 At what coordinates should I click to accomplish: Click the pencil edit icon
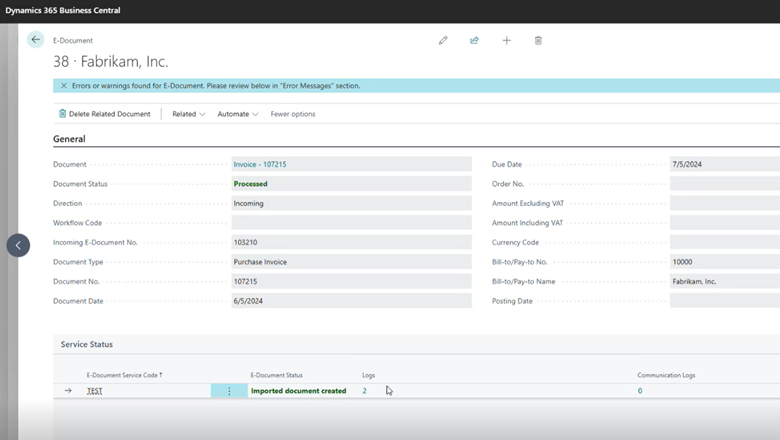[443, 40]
